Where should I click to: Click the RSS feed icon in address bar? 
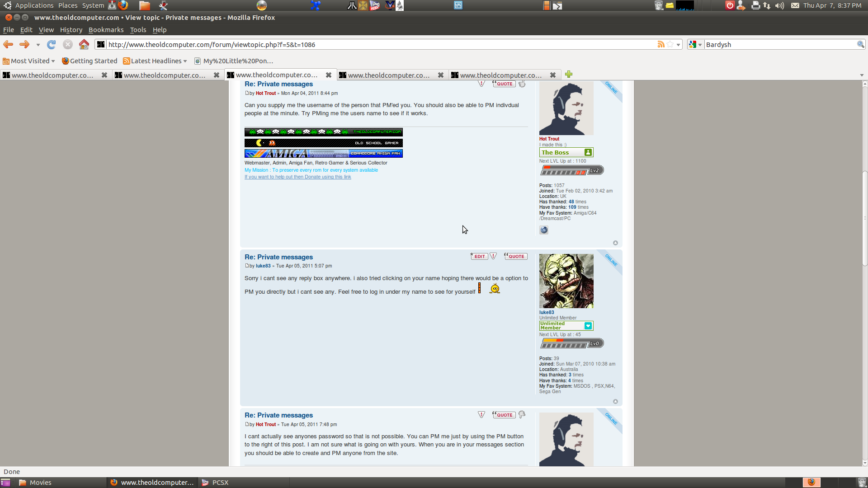661,44
